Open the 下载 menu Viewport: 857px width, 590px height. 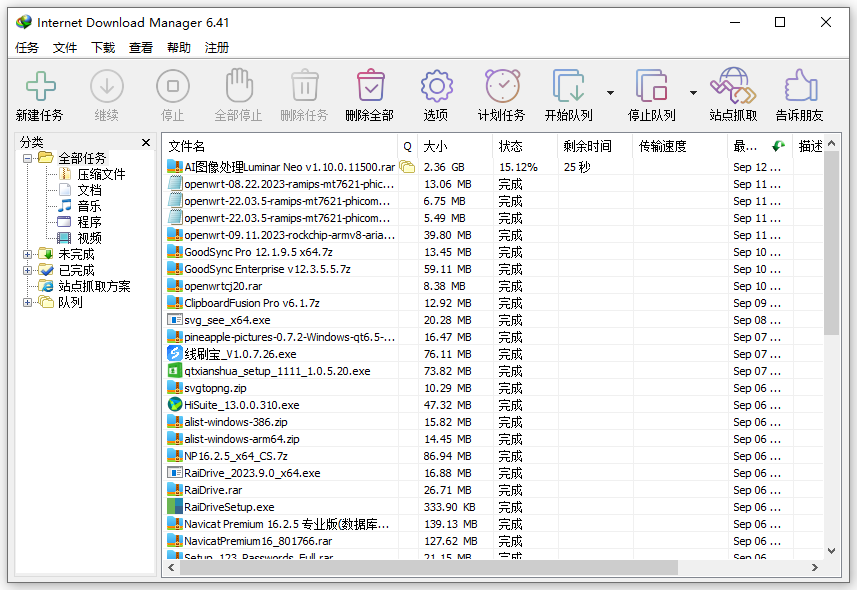pos(103,48)
